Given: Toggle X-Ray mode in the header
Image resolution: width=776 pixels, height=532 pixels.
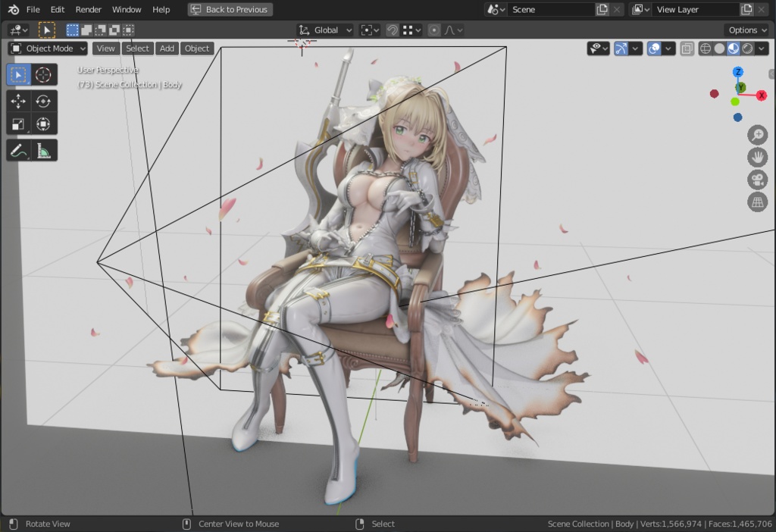Looking at the screenshot, I should [687, 49].
